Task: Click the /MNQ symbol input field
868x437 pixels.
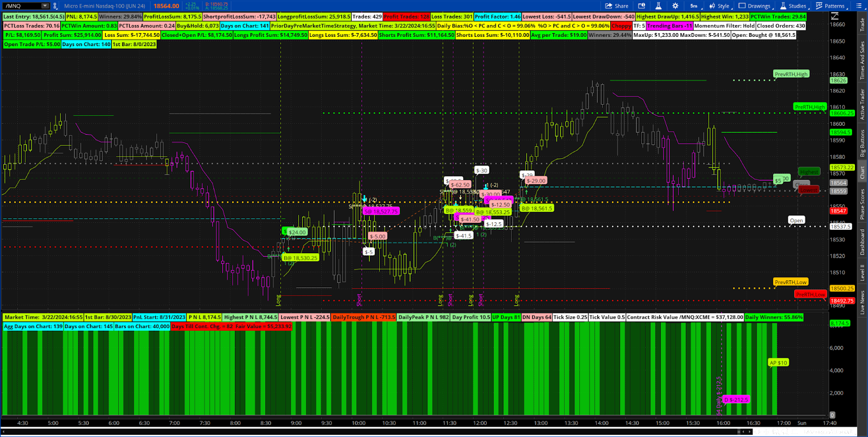Action: (22, 6)
